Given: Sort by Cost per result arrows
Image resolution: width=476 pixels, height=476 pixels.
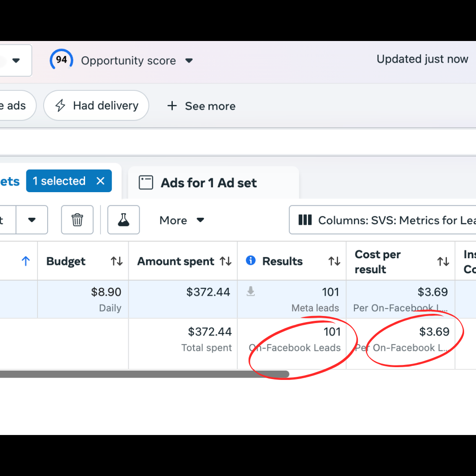Looking at the screenshot, I should [443, 262].
